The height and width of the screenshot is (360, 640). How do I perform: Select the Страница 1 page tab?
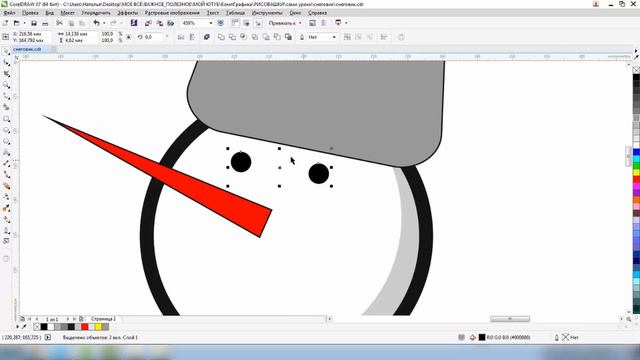pos(103,319)
